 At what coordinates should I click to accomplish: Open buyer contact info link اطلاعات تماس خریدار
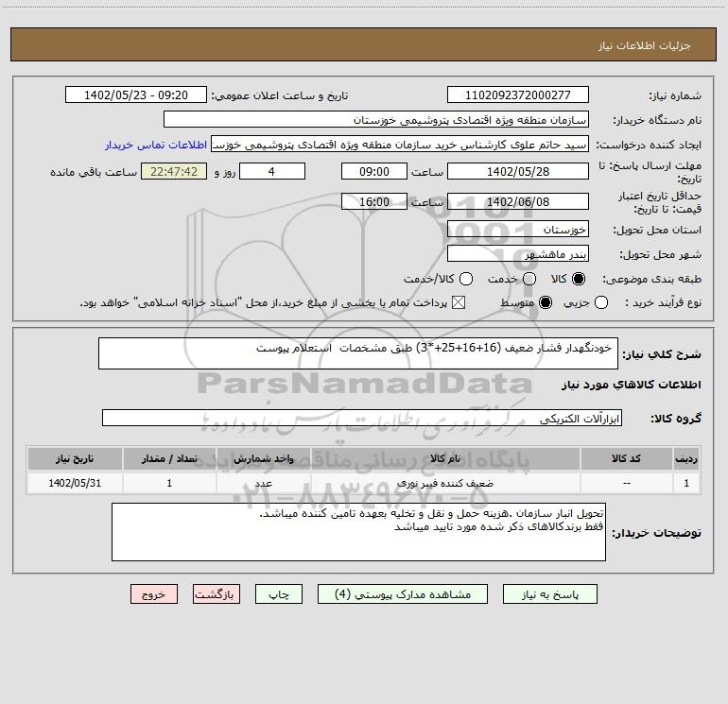156,145
